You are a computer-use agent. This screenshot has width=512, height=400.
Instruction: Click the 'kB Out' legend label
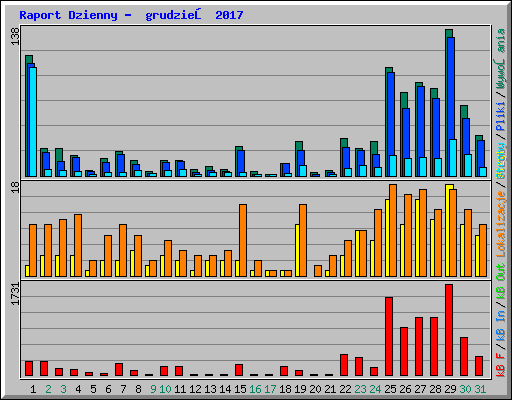pyautogui.click(x=501, y=282)
